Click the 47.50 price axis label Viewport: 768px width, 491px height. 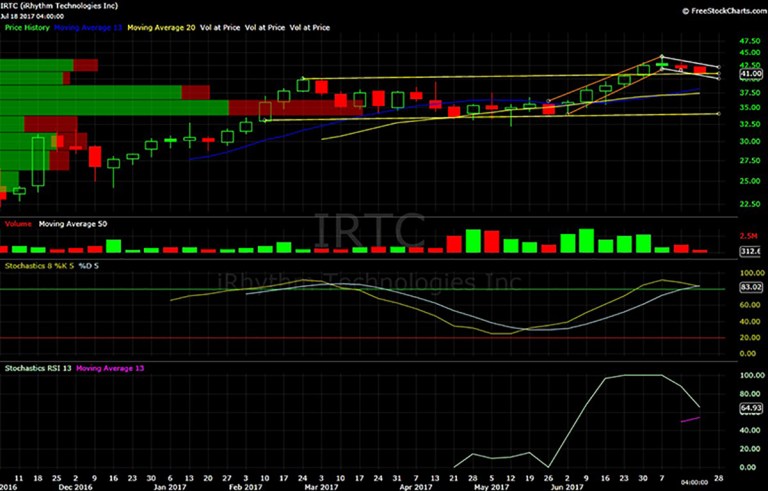tap(750, 41)
